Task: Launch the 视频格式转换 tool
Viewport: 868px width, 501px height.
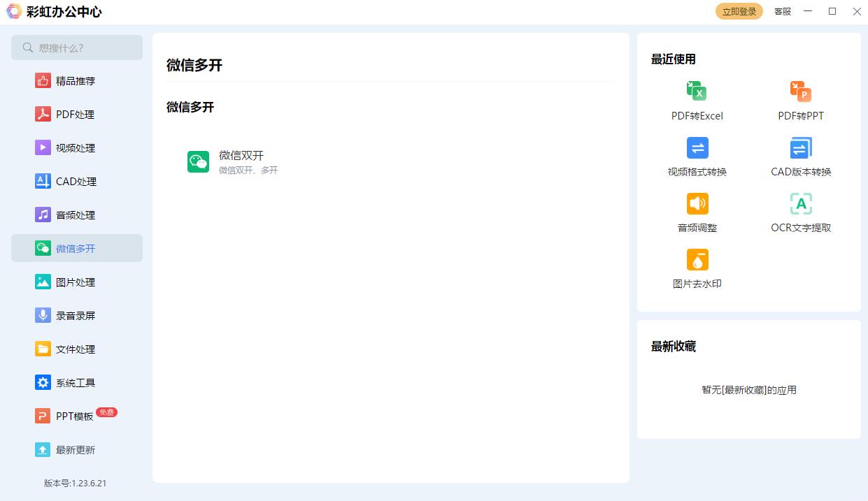Action: [x=697, y=155]
